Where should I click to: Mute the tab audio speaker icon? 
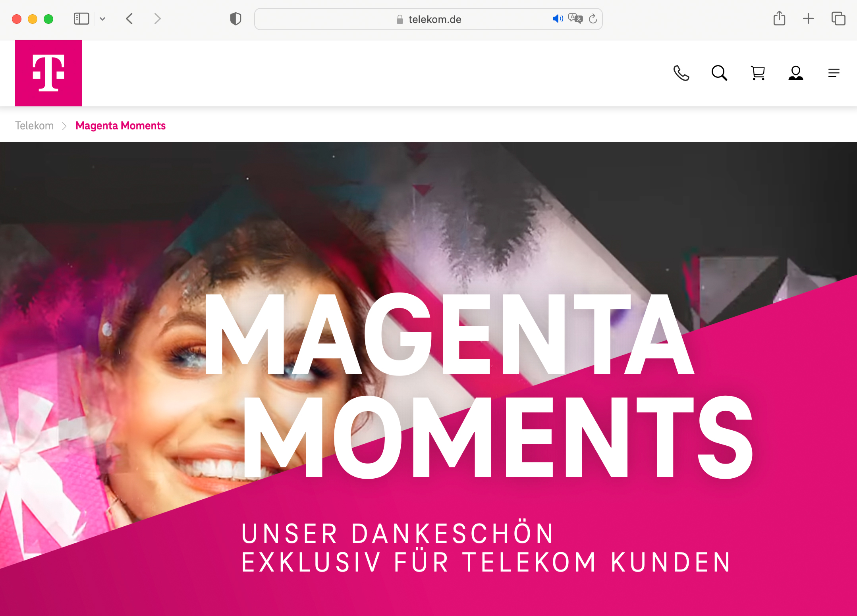click(x=558, y=19)
